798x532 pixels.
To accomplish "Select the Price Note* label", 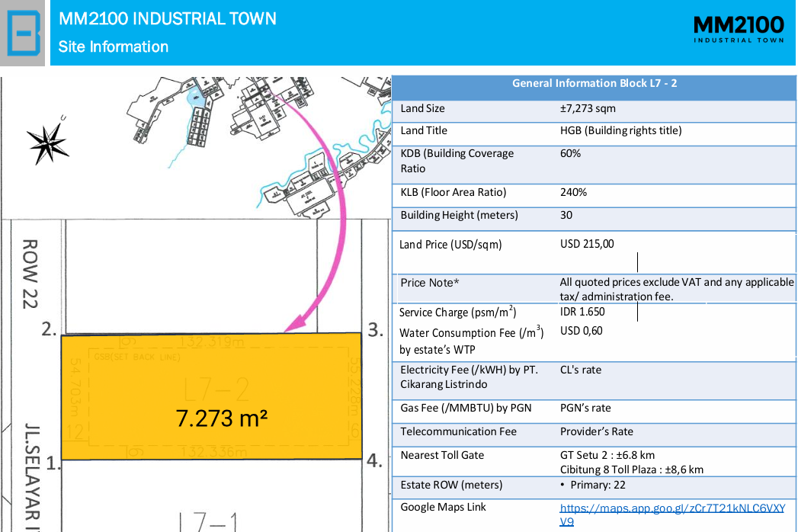I will (430, 283).
